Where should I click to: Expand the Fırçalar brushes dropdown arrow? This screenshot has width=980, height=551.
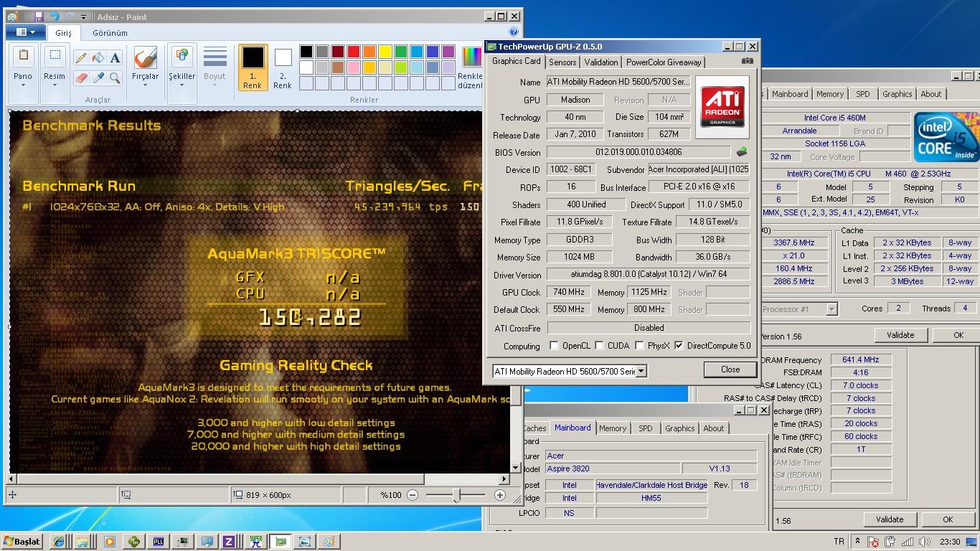click(145, 85)
